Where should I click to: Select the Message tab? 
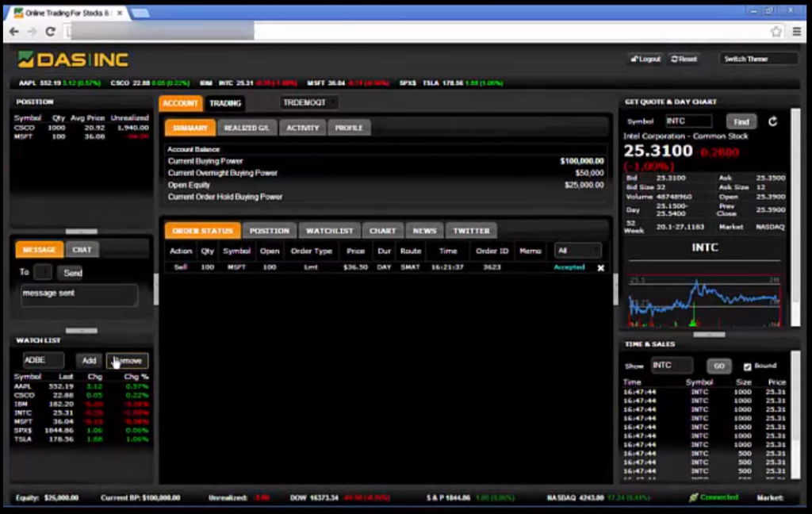40,250
